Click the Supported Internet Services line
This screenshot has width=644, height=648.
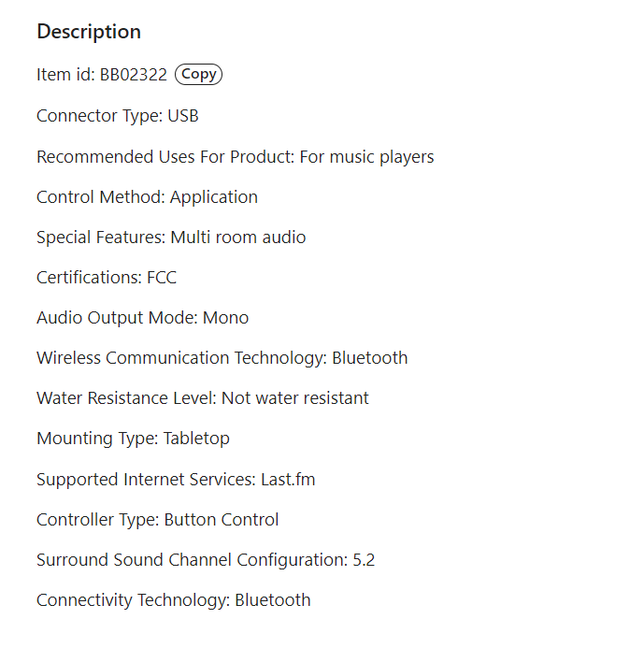[x=176, y=479]
